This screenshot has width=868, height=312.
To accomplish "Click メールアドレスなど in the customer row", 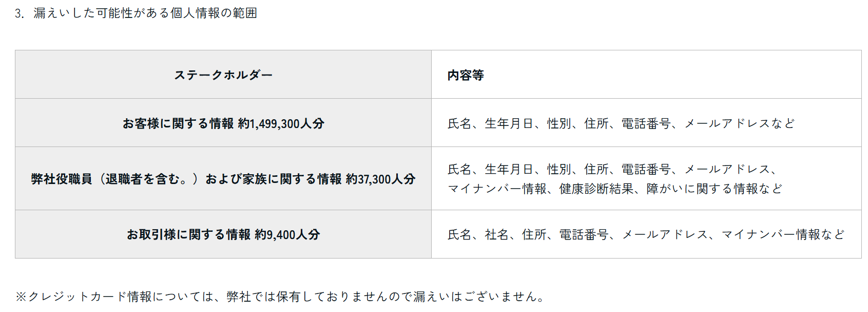I will click(739, 123).
